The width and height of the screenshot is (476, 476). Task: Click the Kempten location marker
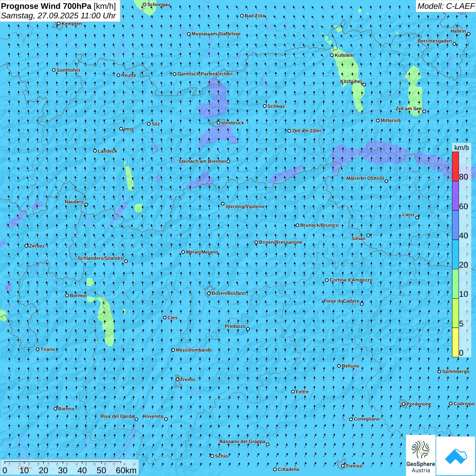pos(58,23)
